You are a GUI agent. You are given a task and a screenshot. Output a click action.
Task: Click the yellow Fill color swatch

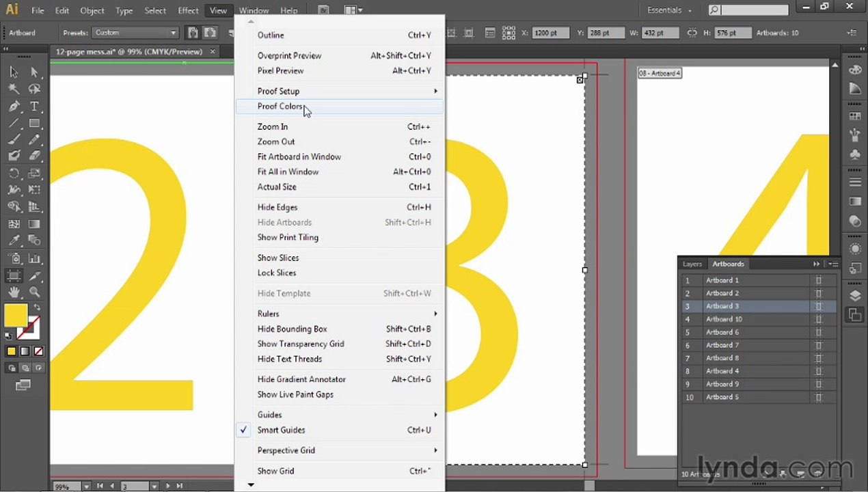16,315
